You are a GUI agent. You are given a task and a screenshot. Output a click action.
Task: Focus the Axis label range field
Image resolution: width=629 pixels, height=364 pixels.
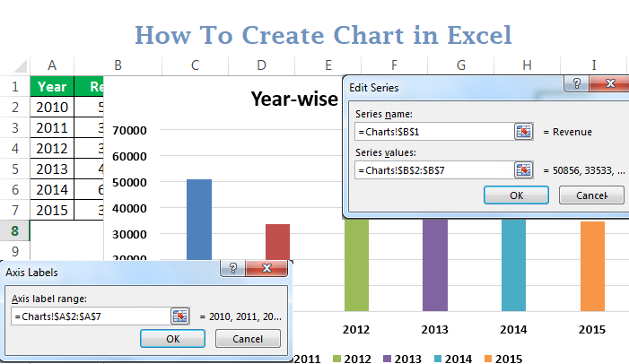pos(88,316)
